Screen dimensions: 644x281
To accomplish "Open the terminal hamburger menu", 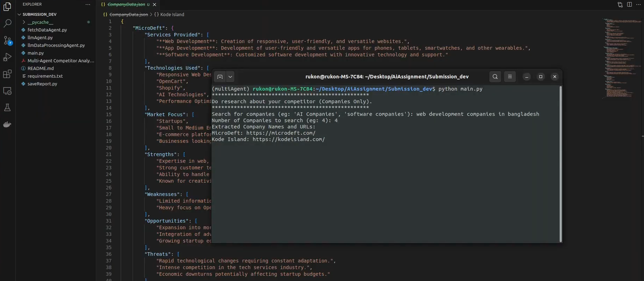I will click(510, 77).
